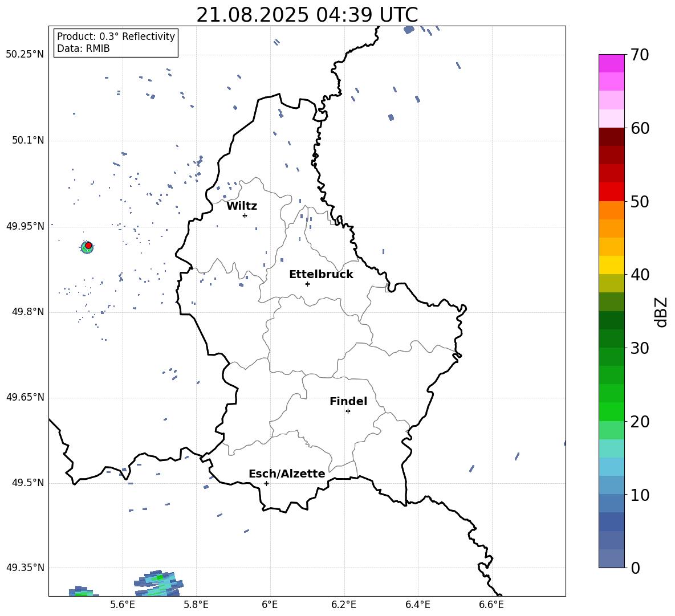Click the 49.35°N latitude label
675x616 pixels.
(x=25, y=568)
